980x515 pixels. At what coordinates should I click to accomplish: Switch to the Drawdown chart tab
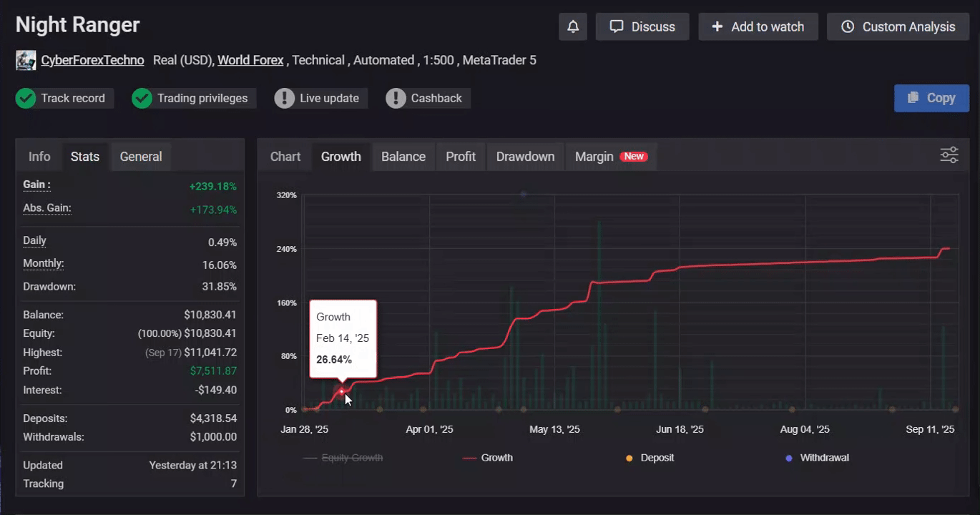point(525,157)
